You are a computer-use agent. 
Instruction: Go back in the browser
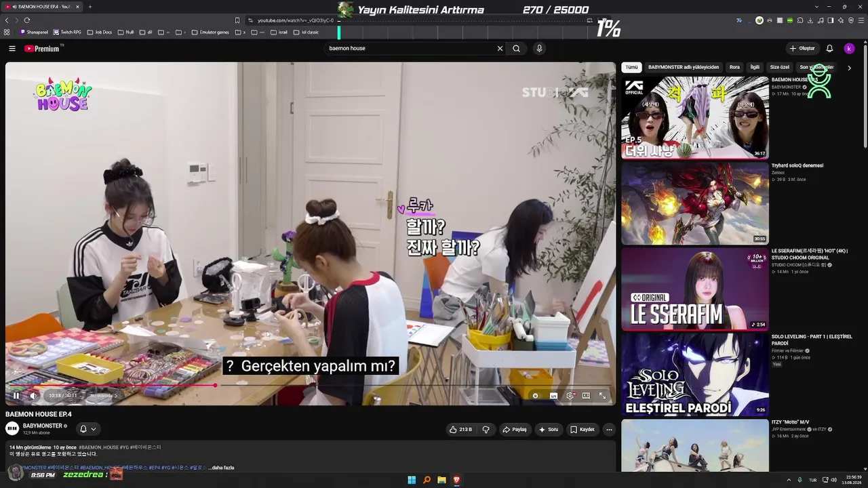pos(7,20)
